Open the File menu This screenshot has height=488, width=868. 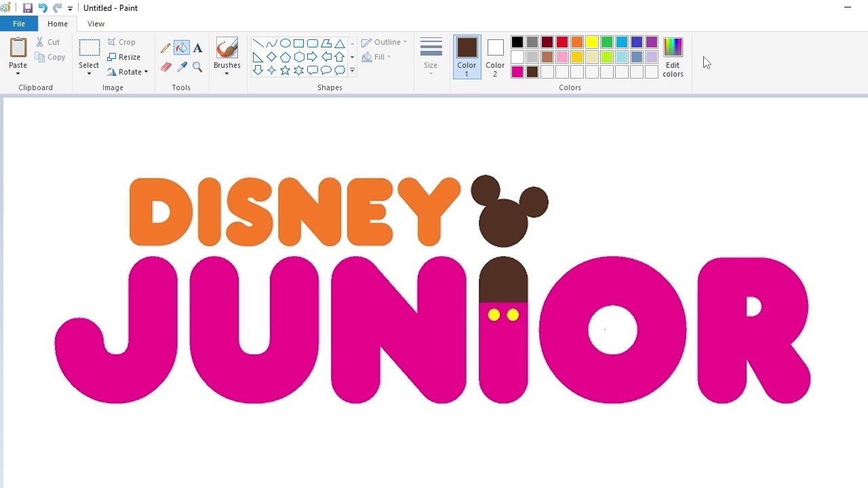tap(19, 24)
